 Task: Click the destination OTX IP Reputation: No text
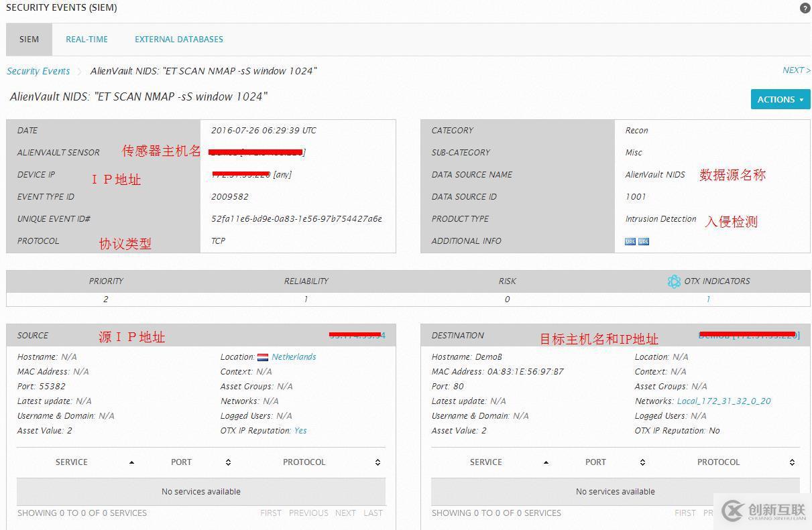(677, 431)
